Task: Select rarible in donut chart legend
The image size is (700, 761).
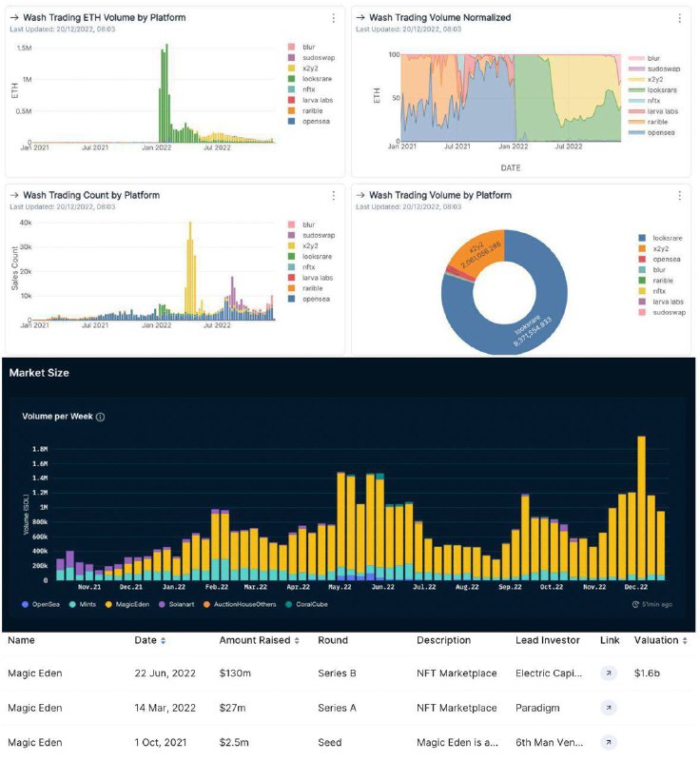Action: pos(655,281)
